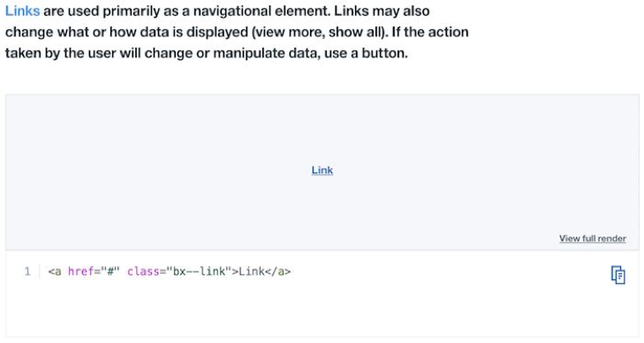The image size is (644, 343).
Task: Click "Links may also" sentence start
Action: [x=382, y=11]
